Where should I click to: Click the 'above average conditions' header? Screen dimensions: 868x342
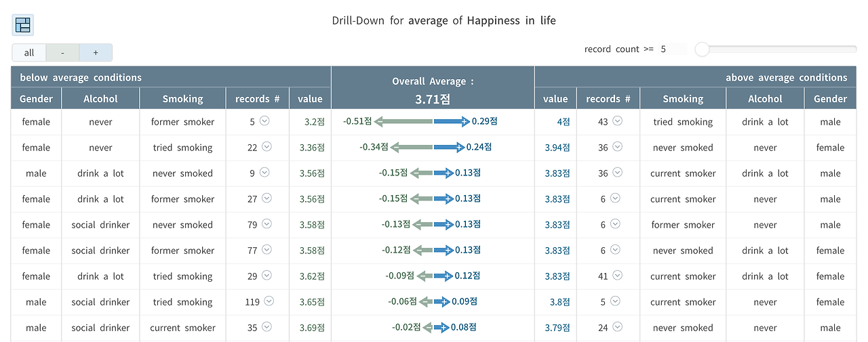coord(787,77)
